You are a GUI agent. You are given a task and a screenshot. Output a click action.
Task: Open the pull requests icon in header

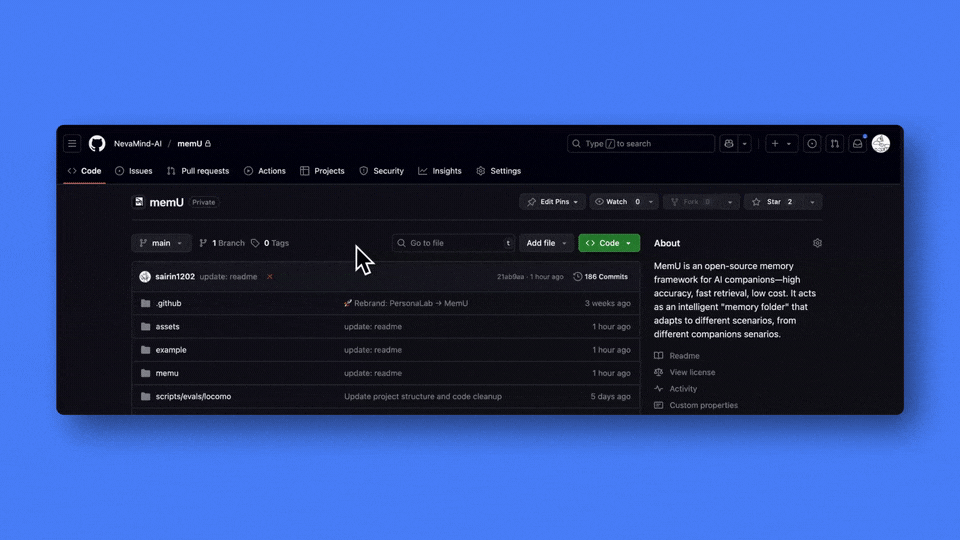(x=834, y=144)
